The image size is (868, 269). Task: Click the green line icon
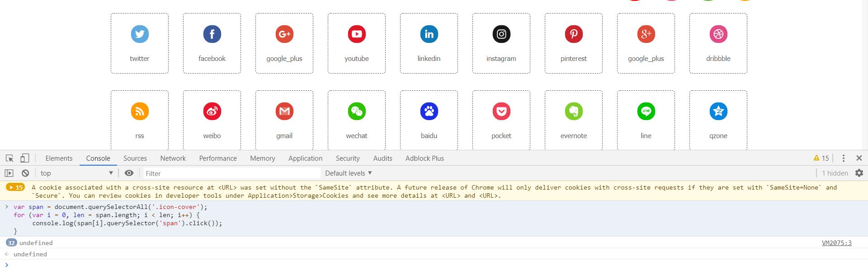(646, 111)
